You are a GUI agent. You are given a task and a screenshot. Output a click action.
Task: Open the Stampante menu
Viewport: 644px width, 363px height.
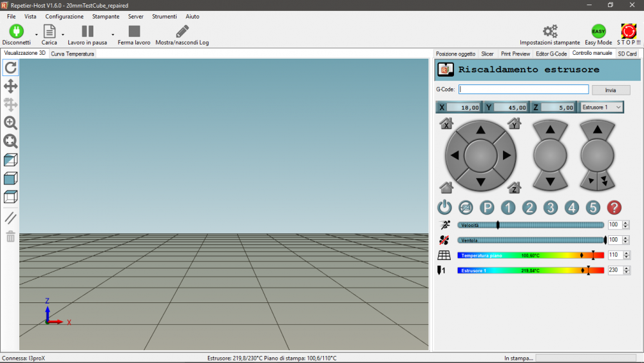(x=106, y=16)
